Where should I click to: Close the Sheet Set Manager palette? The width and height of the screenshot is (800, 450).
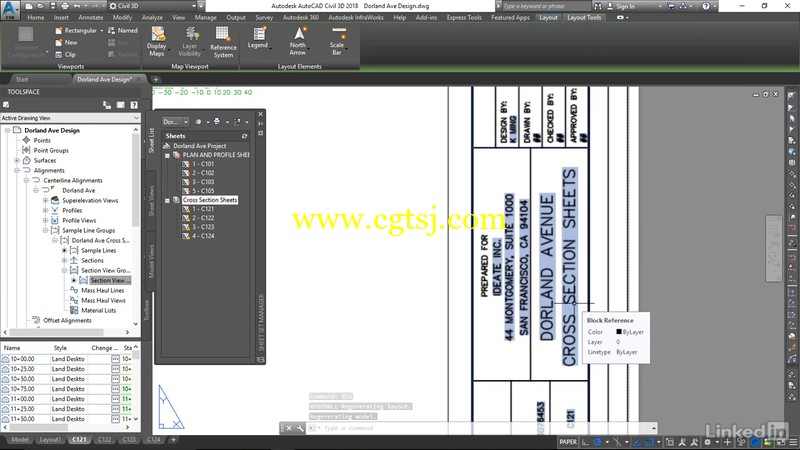(x=260, y=114)
